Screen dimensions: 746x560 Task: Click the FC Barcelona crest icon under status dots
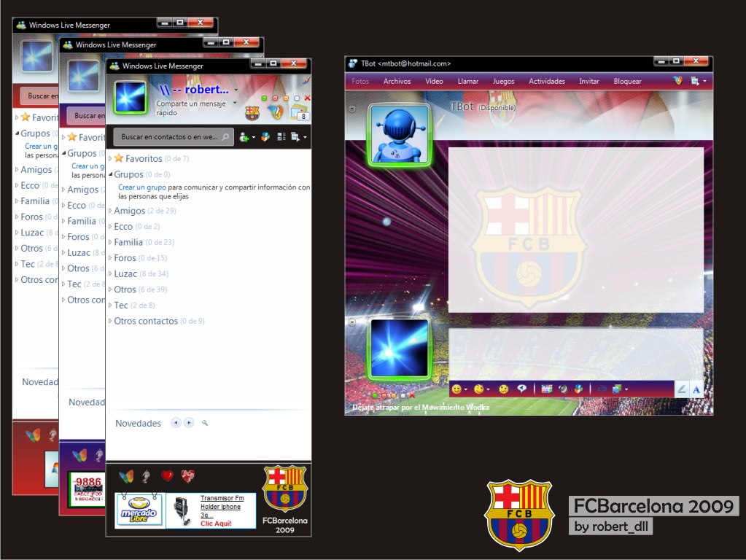point(252,113)
